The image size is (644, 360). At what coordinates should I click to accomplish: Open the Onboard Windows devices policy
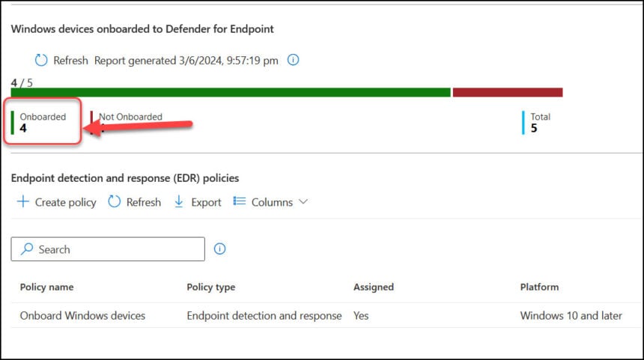pos(82,316)
